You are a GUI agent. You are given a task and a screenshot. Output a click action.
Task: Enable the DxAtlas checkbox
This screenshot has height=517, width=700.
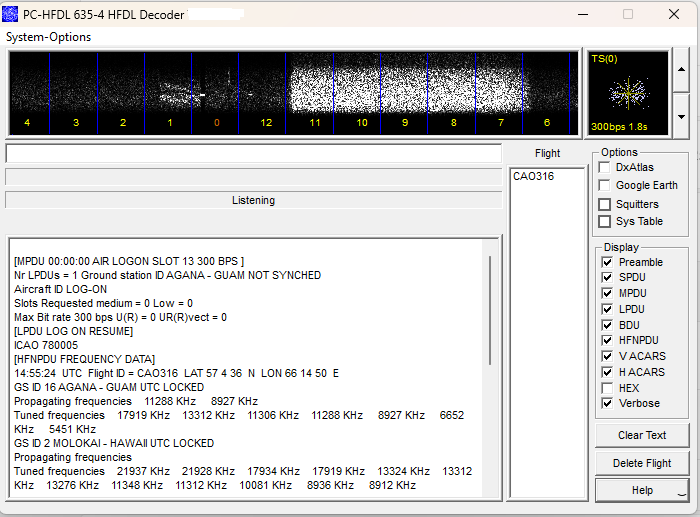point(605,168)
